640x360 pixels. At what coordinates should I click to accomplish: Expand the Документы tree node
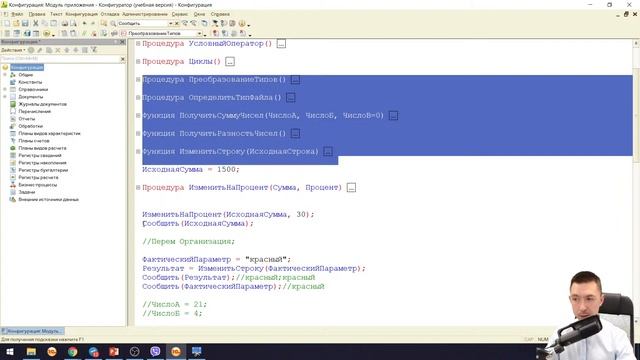[5, 97]
